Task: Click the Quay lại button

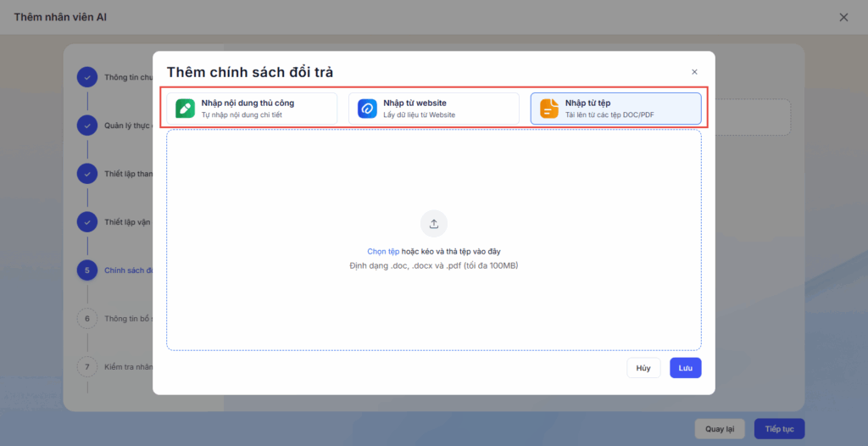Action: [x=720, y=429]
